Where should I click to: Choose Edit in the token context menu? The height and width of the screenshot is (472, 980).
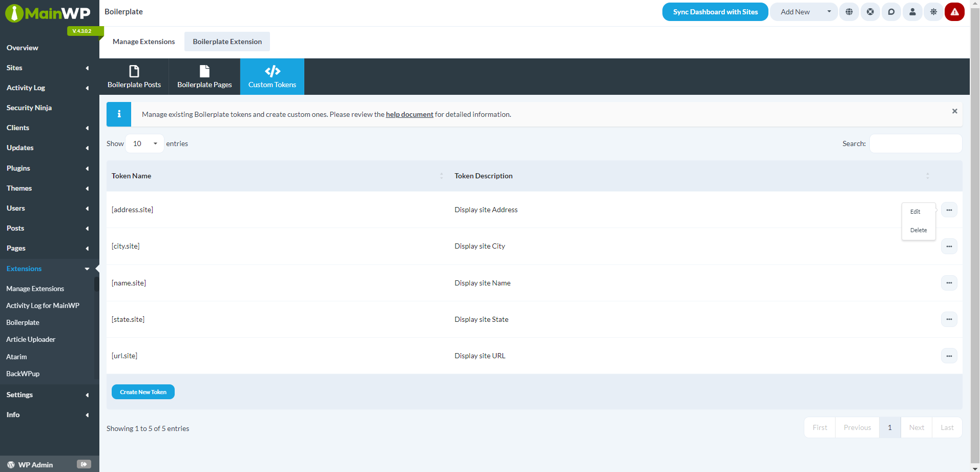pyautogui.click(x=915, y=212)
